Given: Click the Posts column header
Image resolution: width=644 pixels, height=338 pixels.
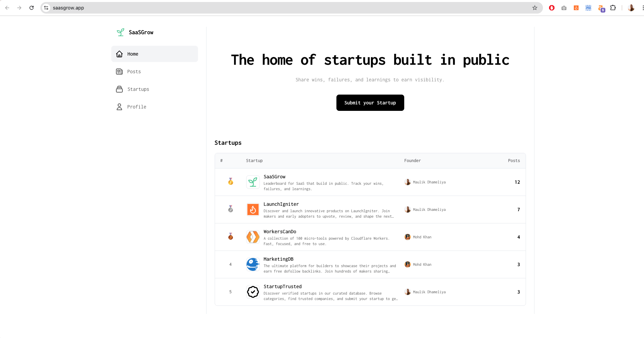Looking at the screenshot, I should [513, 161].
